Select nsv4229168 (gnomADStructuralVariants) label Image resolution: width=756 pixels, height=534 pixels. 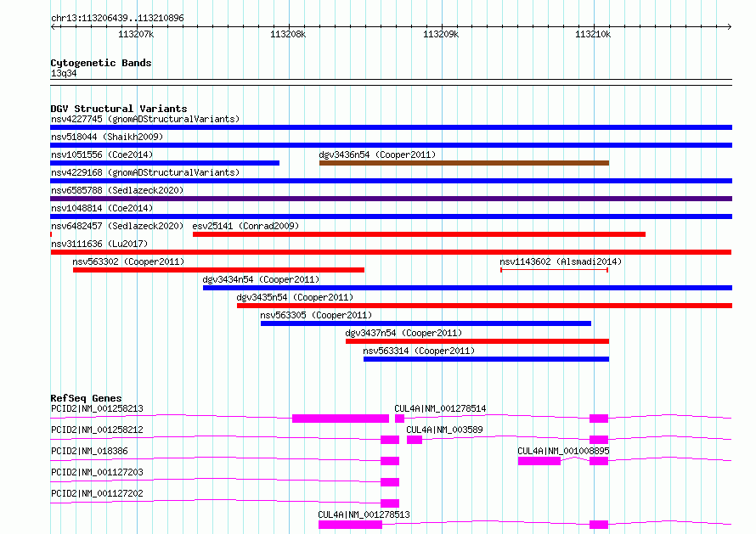click(145, 172)
